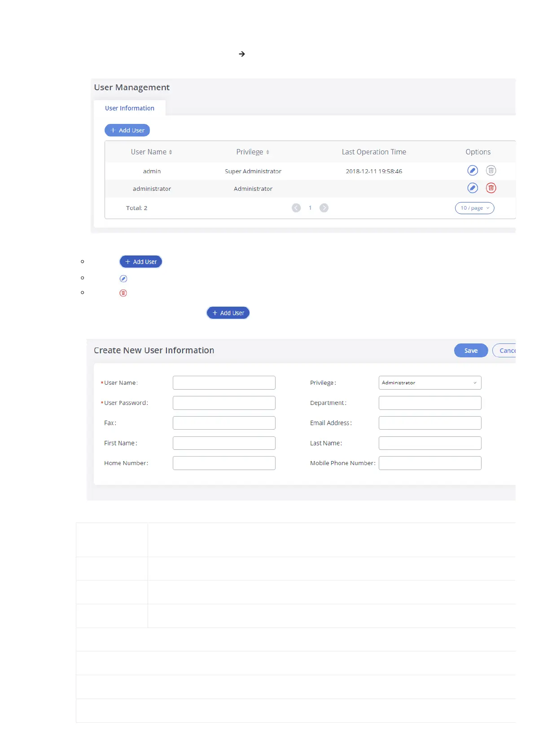Focus the First Name input field

coord(224,443)
